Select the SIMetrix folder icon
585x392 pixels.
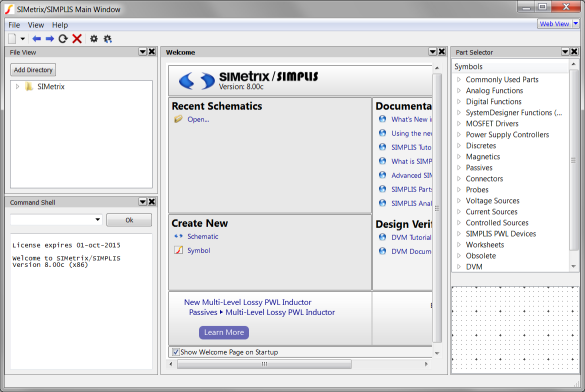[29, 87]
